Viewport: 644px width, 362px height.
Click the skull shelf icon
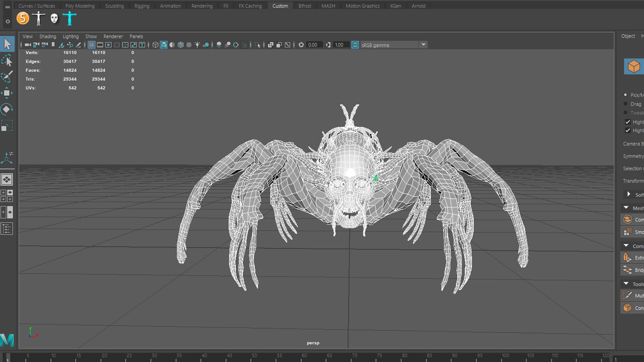54,18
